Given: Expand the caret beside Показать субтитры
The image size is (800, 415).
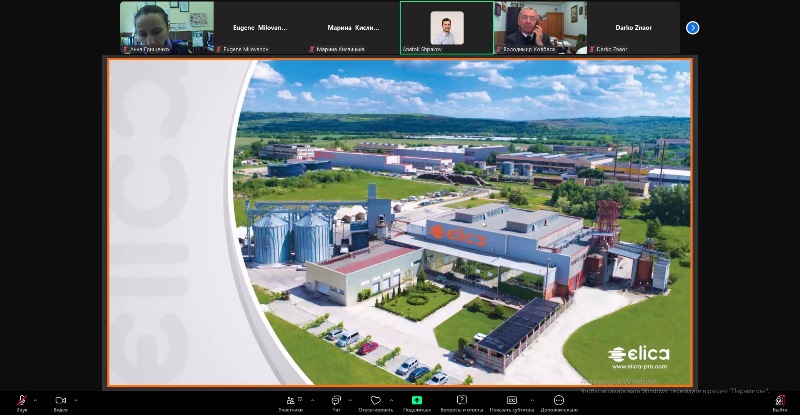Looking at the screenshot, I should point(532,401).
